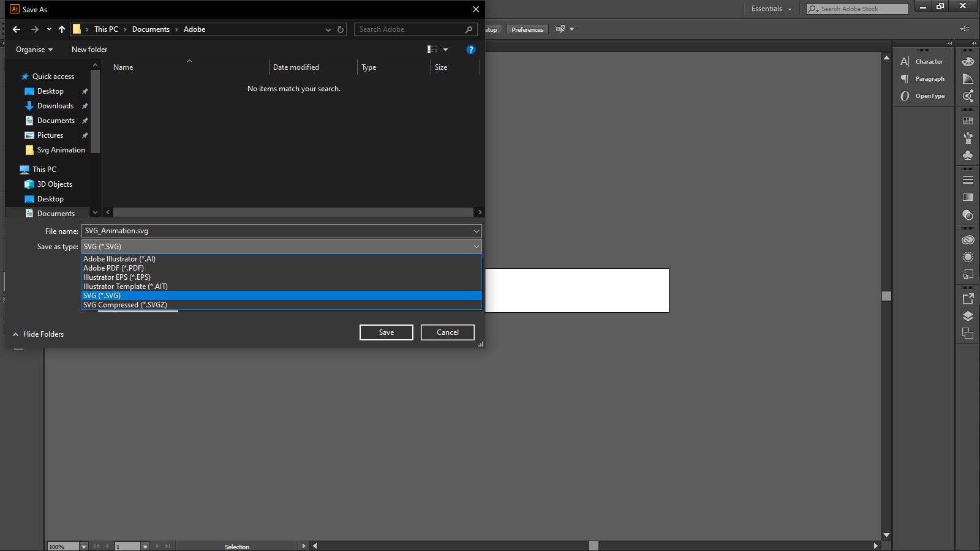980x551 pixels.
Task: Collapse the right icon dock arrows
Action: pyautogui.click(x=974, y=43)
